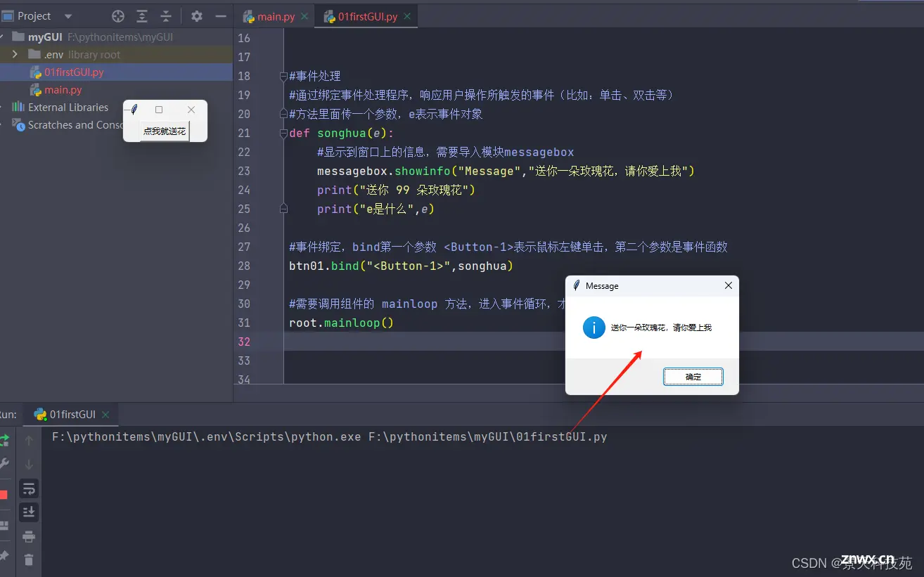
Task: Click code line btn01.bind("<Button-1>",songhua)
Action: pos(401,266)
